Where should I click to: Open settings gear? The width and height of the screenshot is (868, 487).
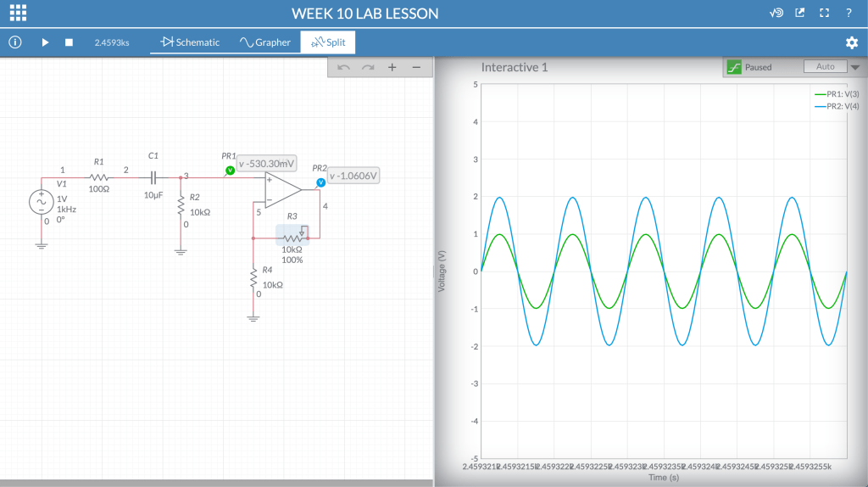(851, 42)
